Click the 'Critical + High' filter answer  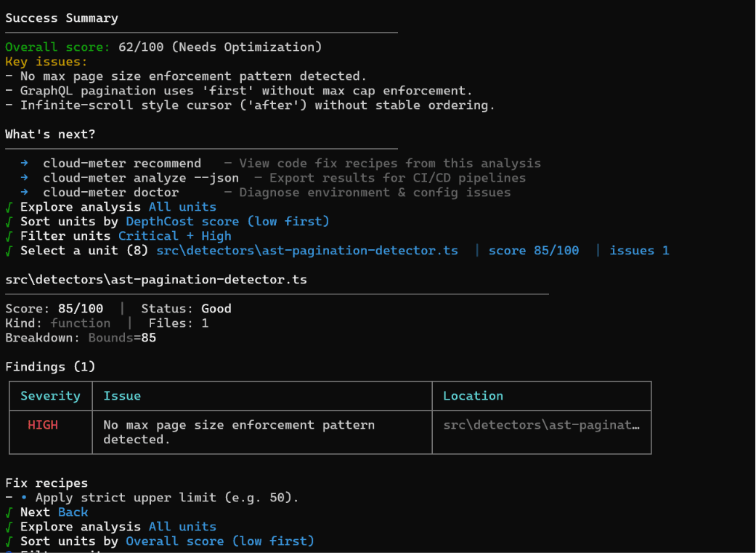174,236
